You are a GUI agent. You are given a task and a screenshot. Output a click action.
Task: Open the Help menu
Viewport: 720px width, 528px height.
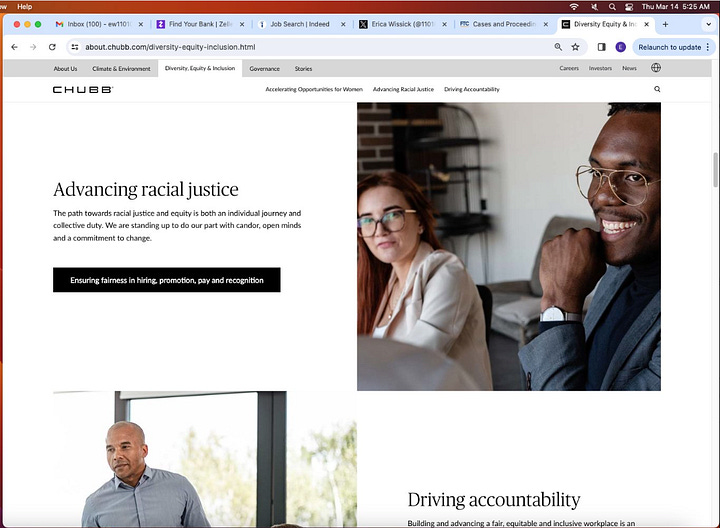point(24,6)
